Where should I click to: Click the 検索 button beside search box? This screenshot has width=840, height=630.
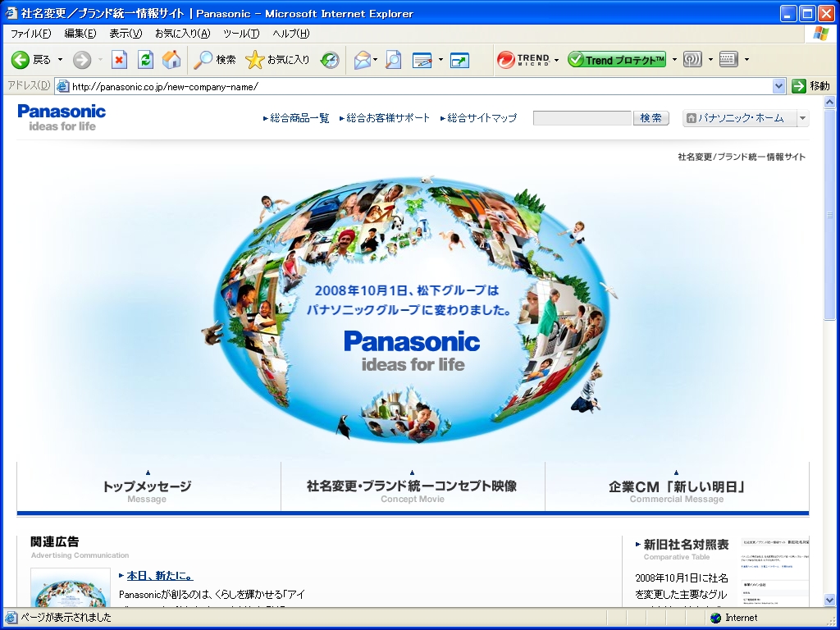(x=651, y=118)
